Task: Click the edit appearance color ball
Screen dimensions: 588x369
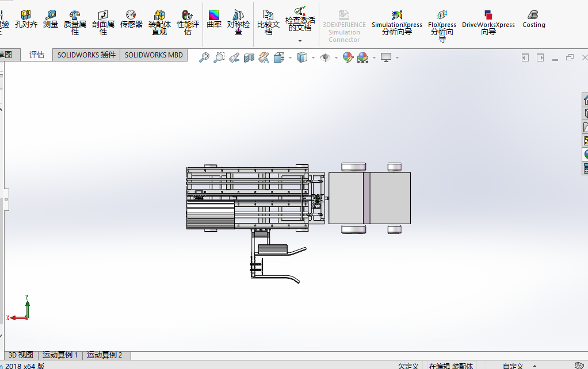Action: coord(348,57)
